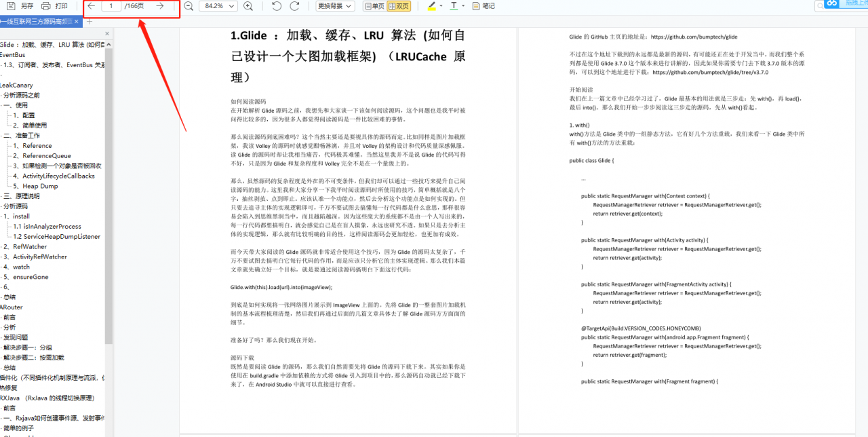868x437 pixels.
Task: Open 1.1 isInAnalyzerProcess outline entry
Action: (47, 227)
